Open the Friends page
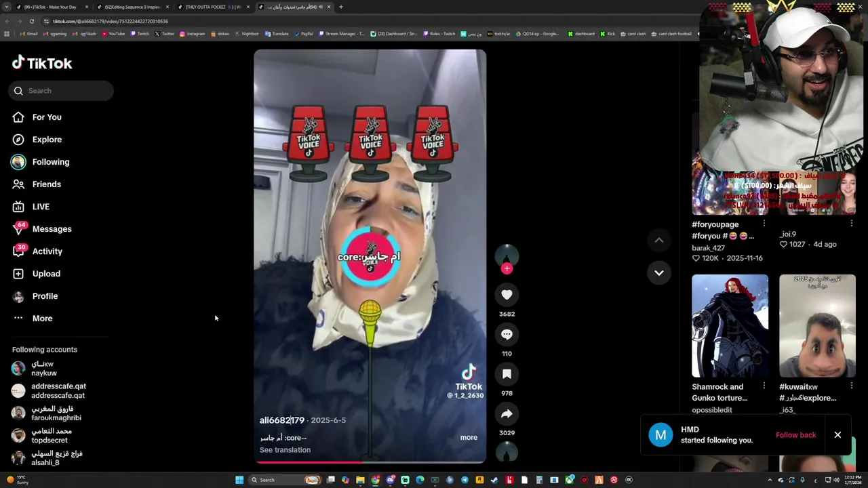The height and width of the screenshot is (488, 868). 47,184
